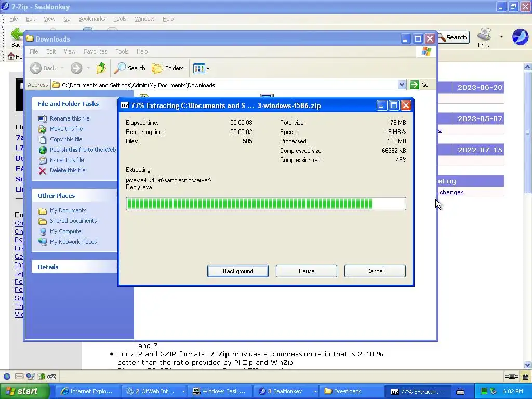Image resolution: width=532 pixels, height=399 pixels.
Task: Open the on-screen keyboard tray icon
Action: 460,392
